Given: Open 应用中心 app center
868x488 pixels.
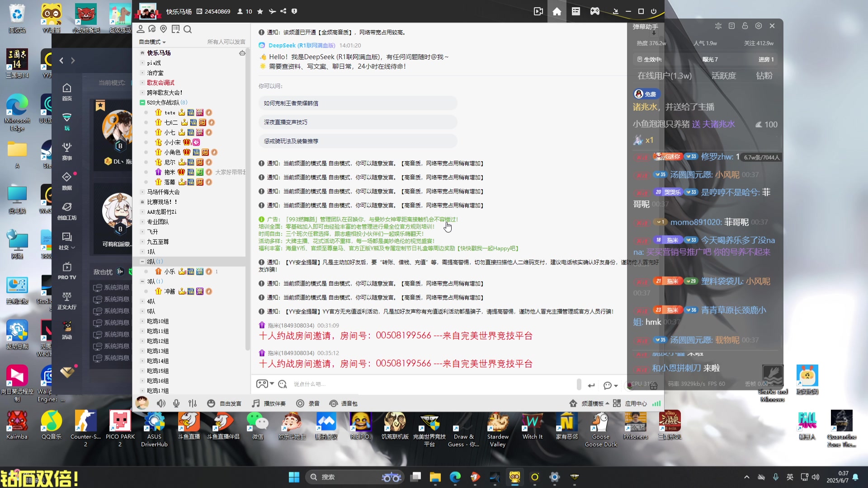Looking at the screenshot, I should coord(630,404).
